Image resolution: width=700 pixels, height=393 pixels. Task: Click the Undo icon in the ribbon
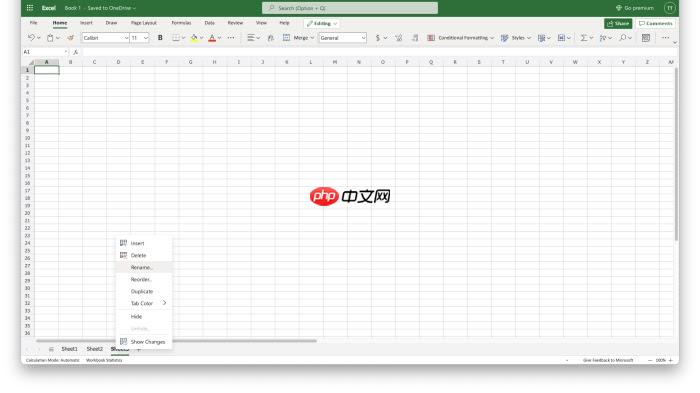click(x=31, y=38)
